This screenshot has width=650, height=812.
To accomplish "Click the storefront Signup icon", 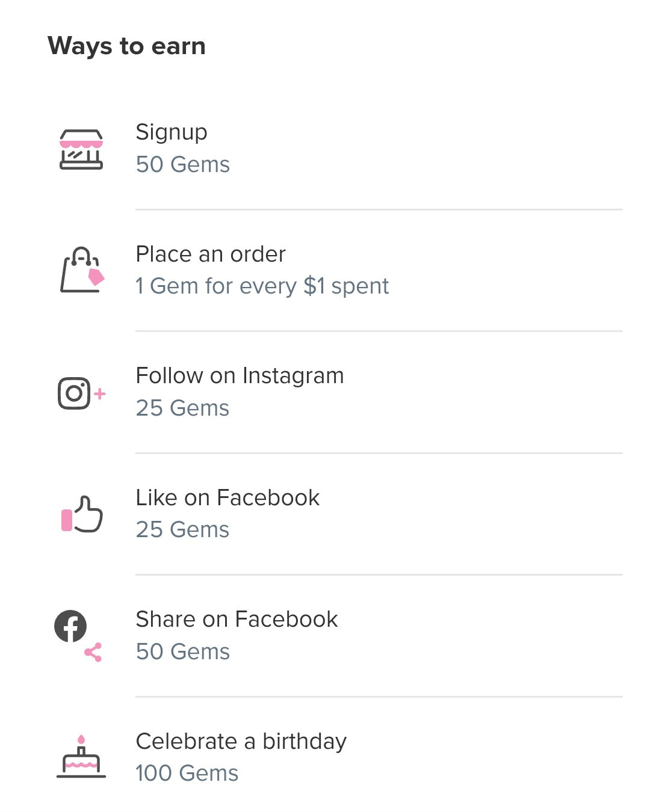I will [81, 149].
